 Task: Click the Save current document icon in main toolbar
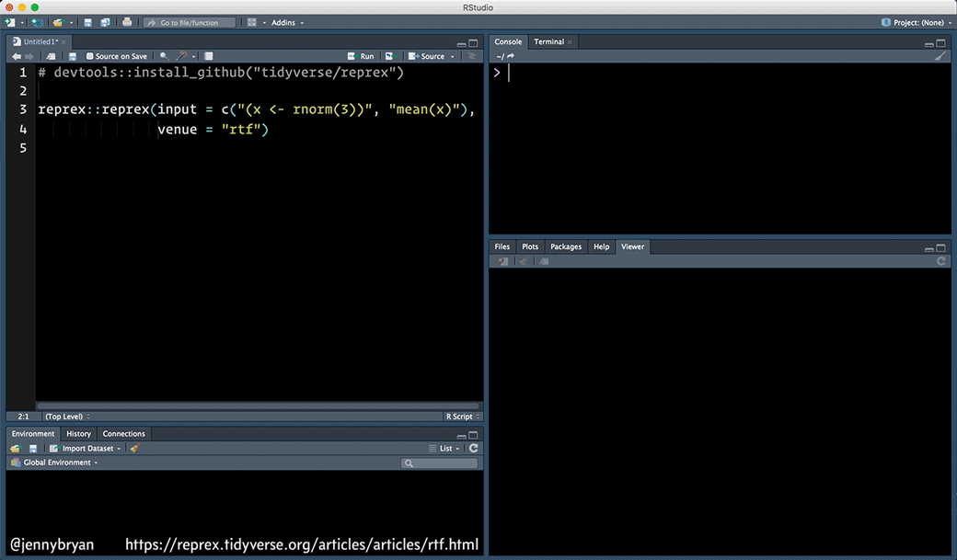point(88,23)
